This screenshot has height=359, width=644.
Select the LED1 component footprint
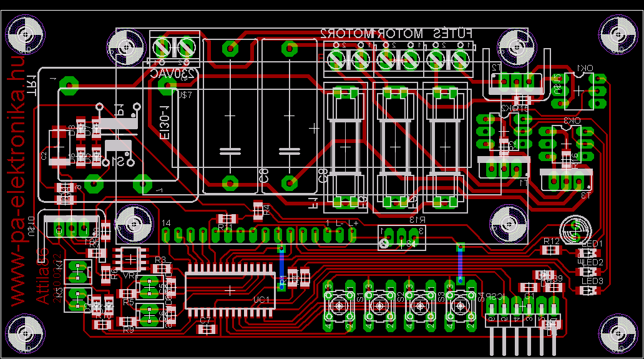point(588,253)
